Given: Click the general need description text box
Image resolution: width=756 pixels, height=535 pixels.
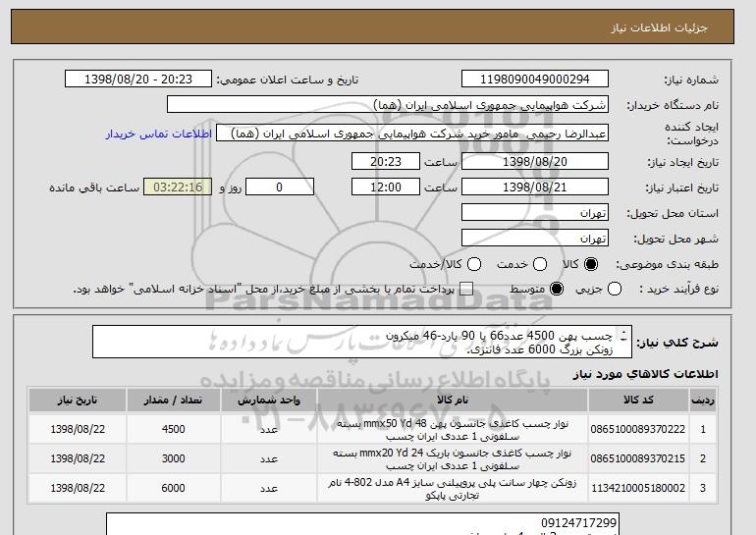Looking at the screenshot, I should (x=362, y=342).
